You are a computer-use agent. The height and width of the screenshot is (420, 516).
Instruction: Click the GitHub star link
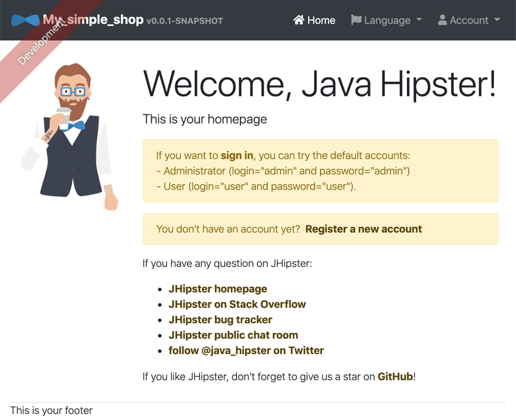(x=394, y=376)
